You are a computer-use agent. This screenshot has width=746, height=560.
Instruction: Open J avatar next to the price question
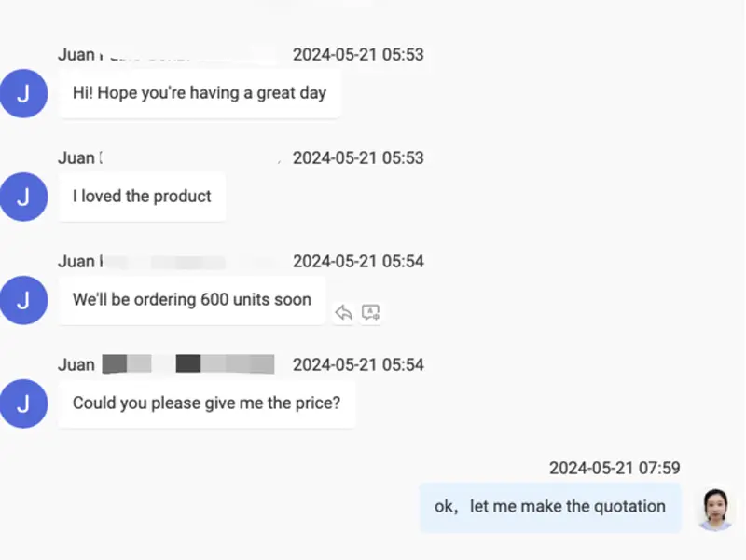point(23,403)
